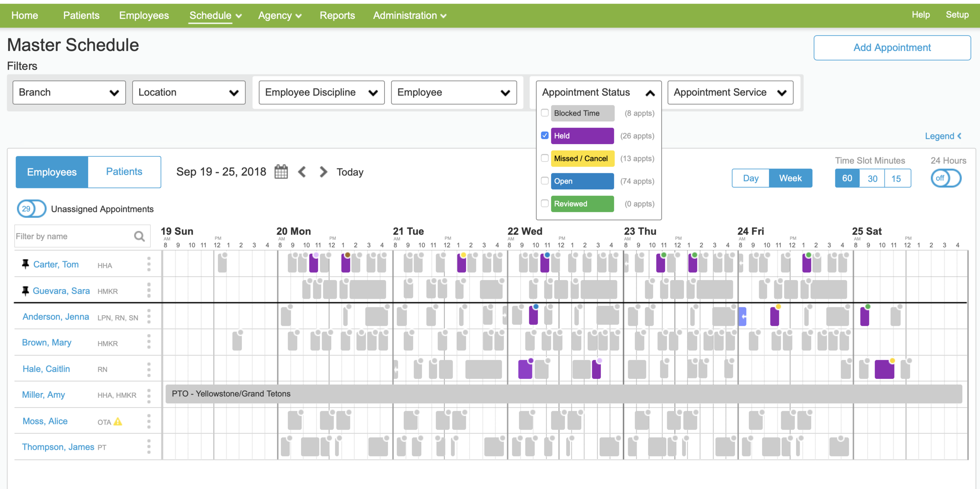
Task: Expand the Branch filter dropdown
Action: pyautogui.click(x=69, y=92)
